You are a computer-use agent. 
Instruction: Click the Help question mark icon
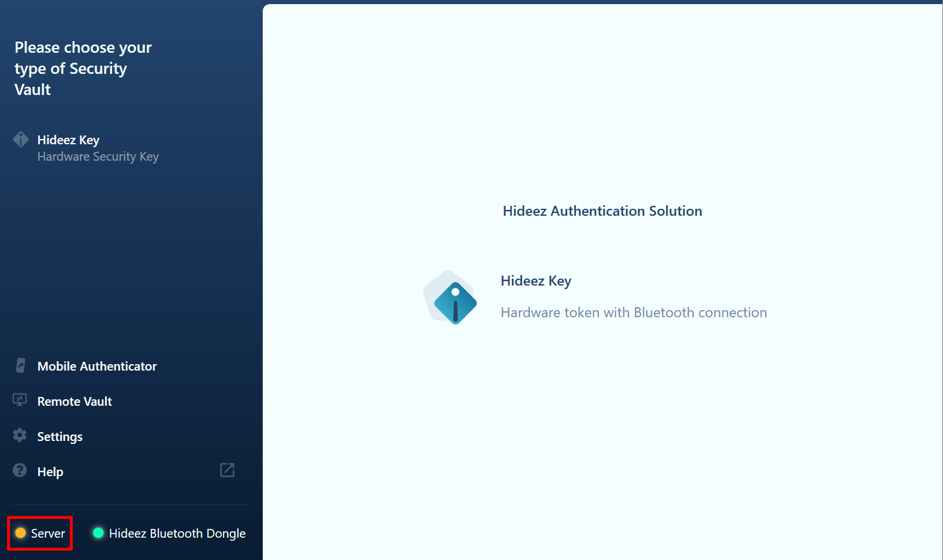point(20,470)
